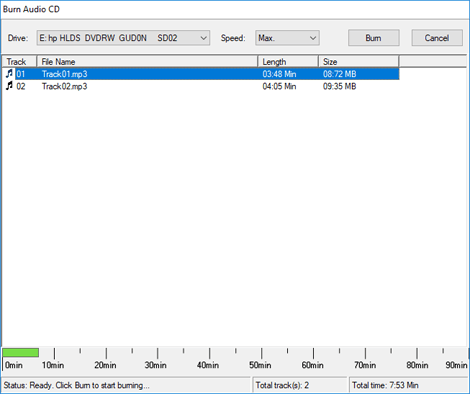Click the 09:35 MB size value
Viewport: 470px width, 394px height.
tap(339, 86)
